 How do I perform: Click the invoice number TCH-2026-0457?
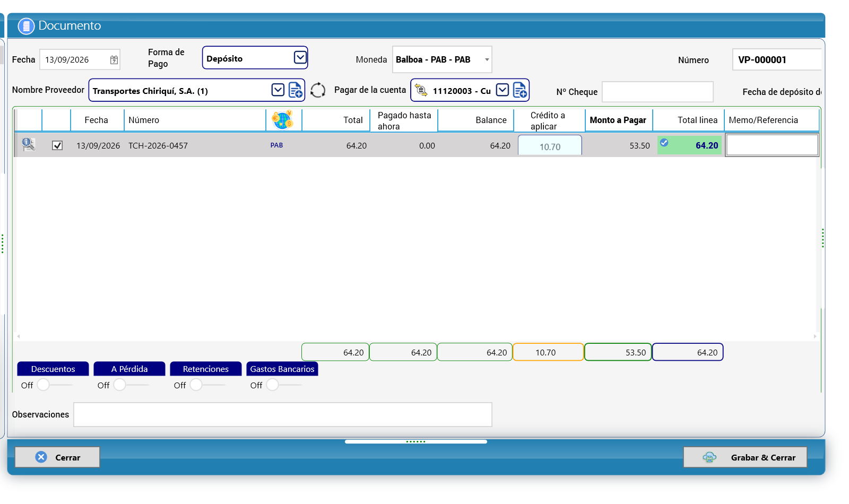158,145
